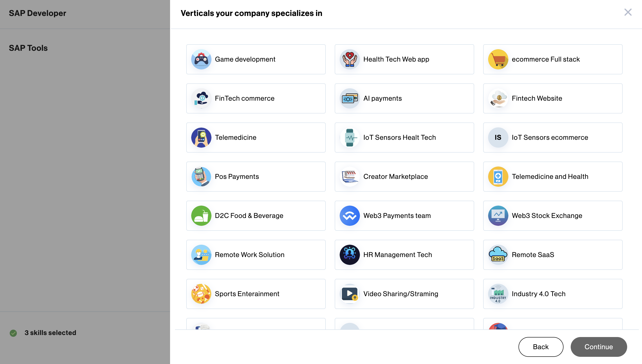Pick the Creator Marketplace vertical
This screenshot has height=364, width=642.
(x=404, y=177)
